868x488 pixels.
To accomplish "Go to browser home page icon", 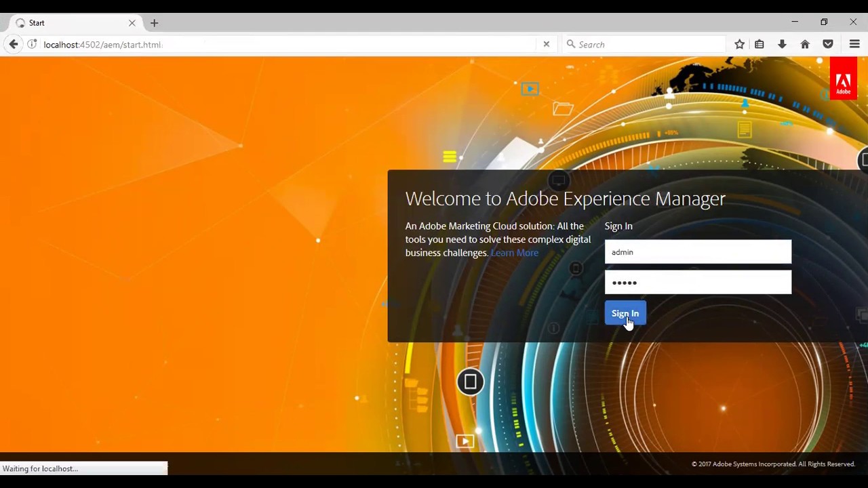I will [805, 44].
